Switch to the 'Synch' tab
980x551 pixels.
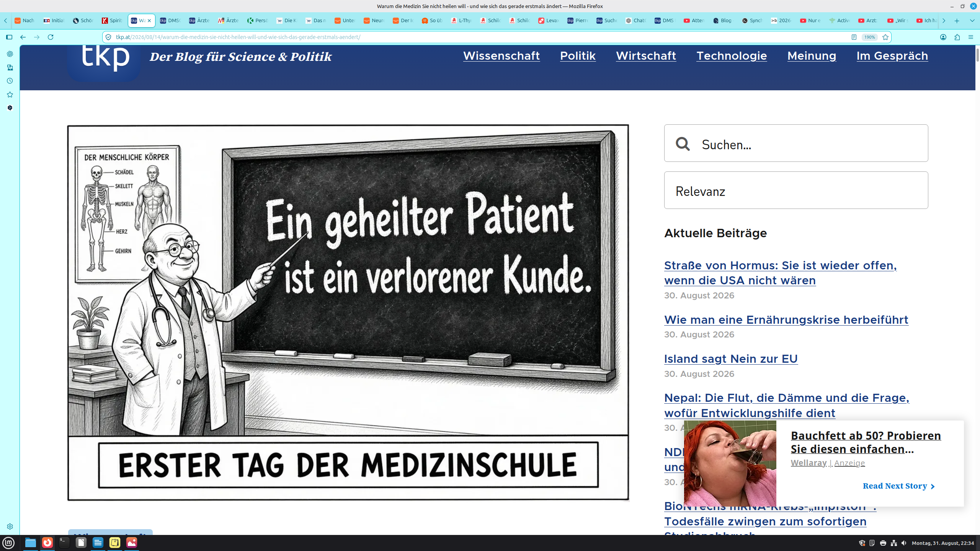click(x=752, y=21)
